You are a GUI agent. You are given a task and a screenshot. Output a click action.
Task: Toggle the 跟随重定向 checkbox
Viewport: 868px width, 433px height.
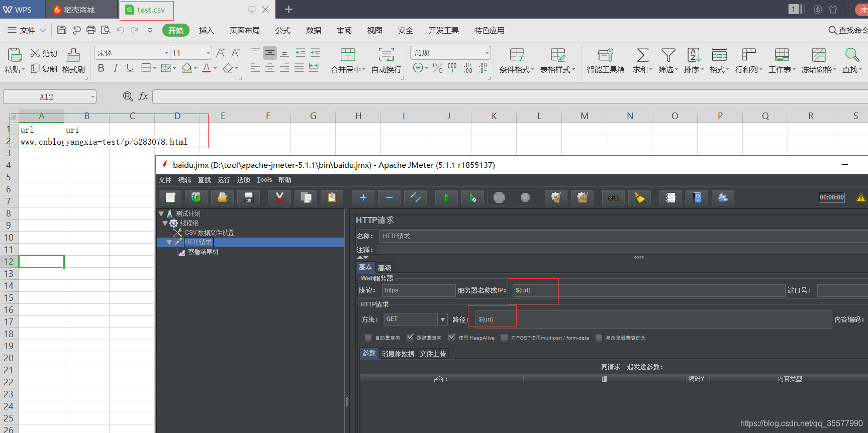pyautogui.click(x=410, y=338)
